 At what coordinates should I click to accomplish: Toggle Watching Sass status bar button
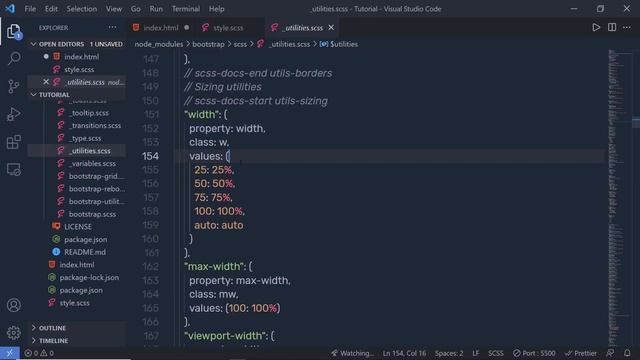point(352,353)
